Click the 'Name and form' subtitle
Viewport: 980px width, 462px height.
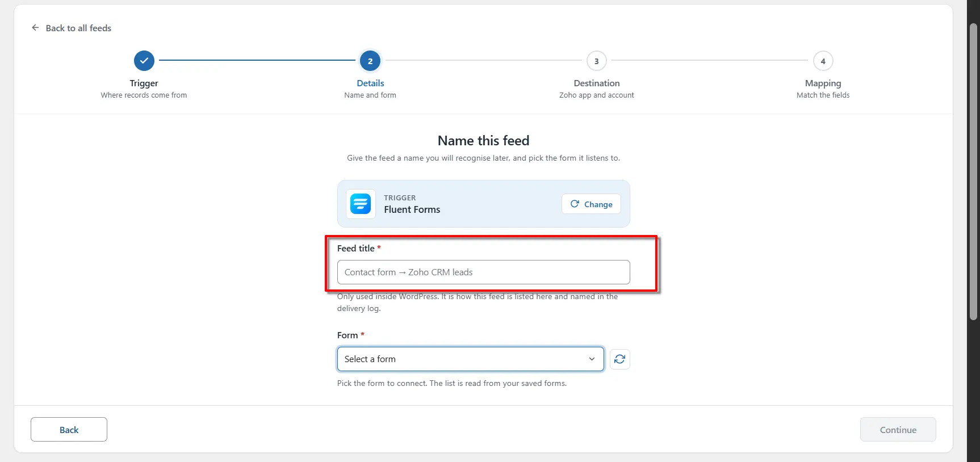click(x=370, y=95)
